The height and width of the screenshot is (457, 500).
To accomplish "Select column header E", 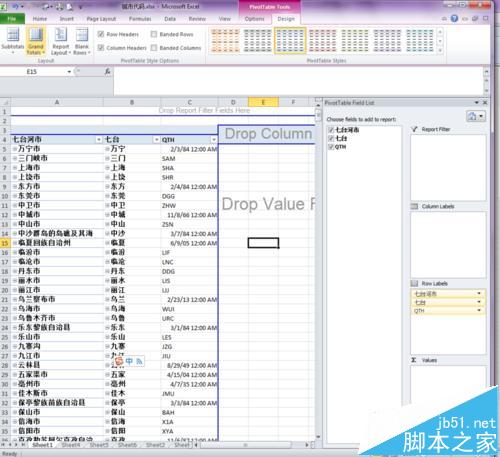I will click(263, 102).
